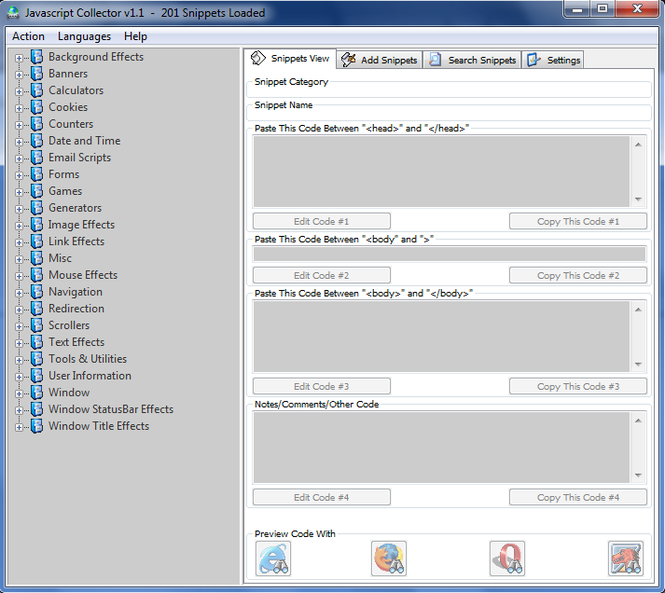Select the Snippets View tab
The height and width of the screenshot is (593, 665).
click(x=290, y=59)
